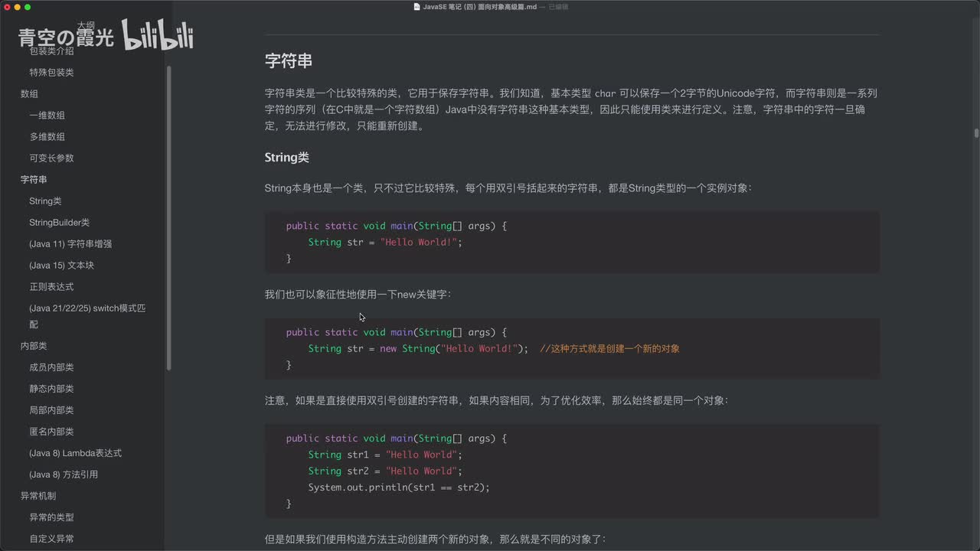Go to 多维数组 section
The height and width of the screenshot is (551, 980).
pyautogui.click(x=47, y=136)
